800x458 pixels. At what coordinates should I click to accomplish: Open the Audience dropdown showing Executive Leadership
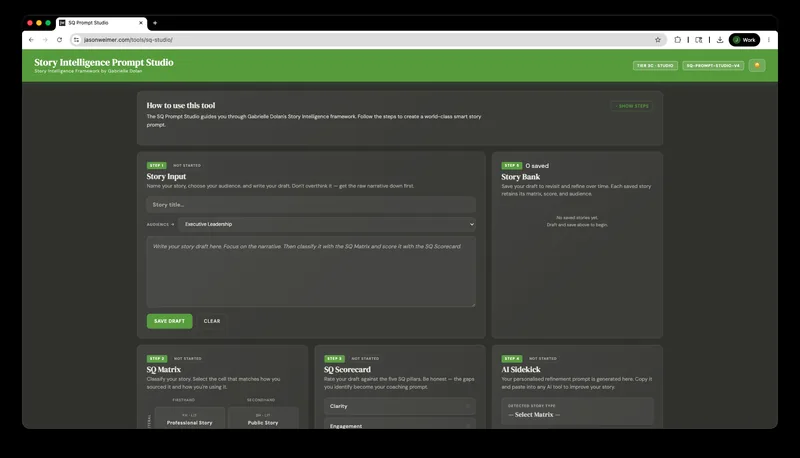click(x=327, y=224)
